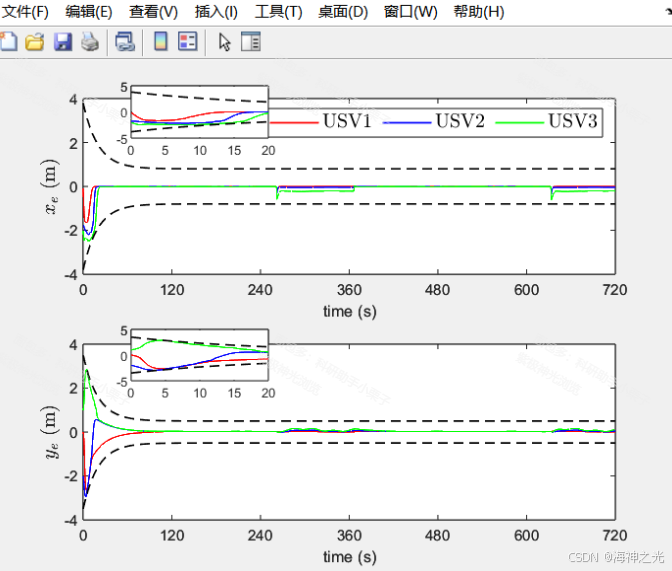Image resolution: width=672 pixels, height=571 pixels.
Task: Click the open file folder icon
Action: click(x=35, y=42)
